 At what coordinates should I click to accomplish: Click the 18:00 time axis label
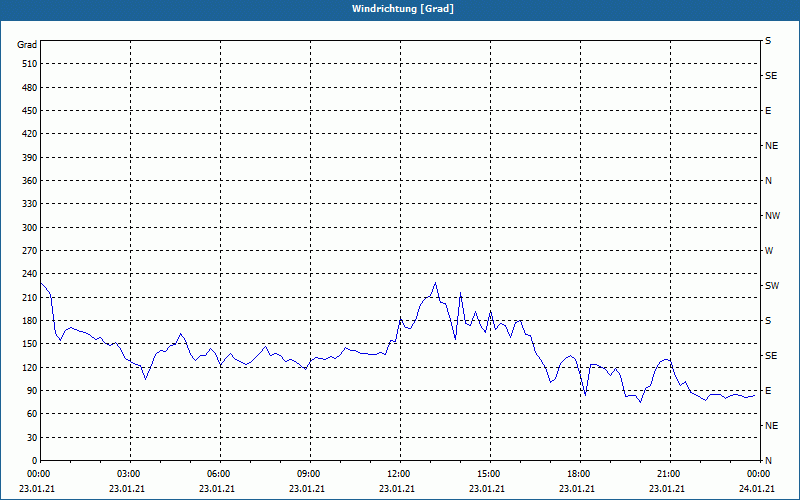(580, 473)
